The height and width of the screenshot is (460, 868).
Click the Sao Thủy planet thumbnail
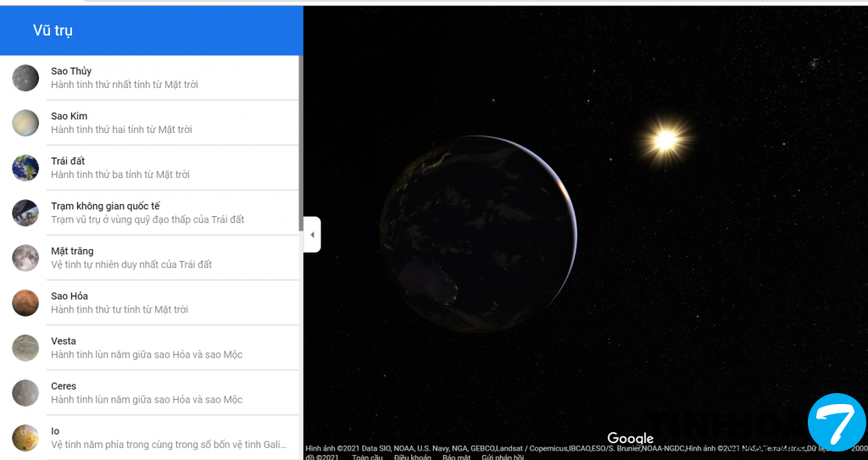[25, 78]
